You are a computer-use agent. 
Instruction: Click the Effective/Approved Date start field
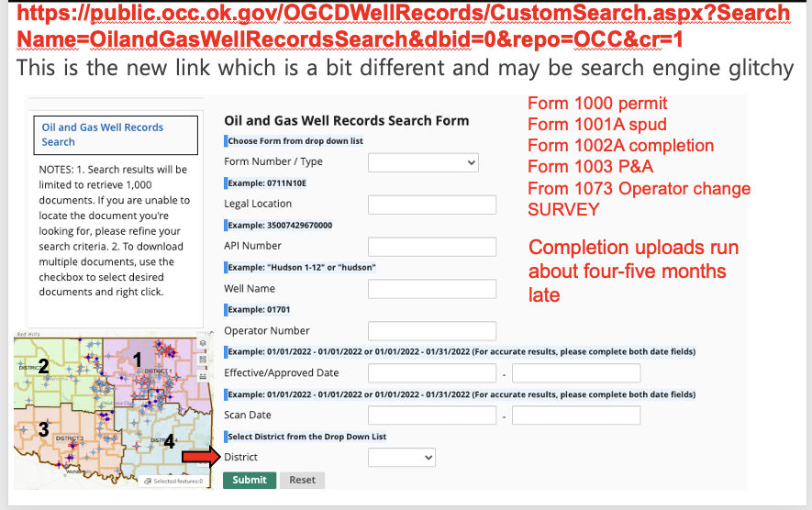click(432, 373)
